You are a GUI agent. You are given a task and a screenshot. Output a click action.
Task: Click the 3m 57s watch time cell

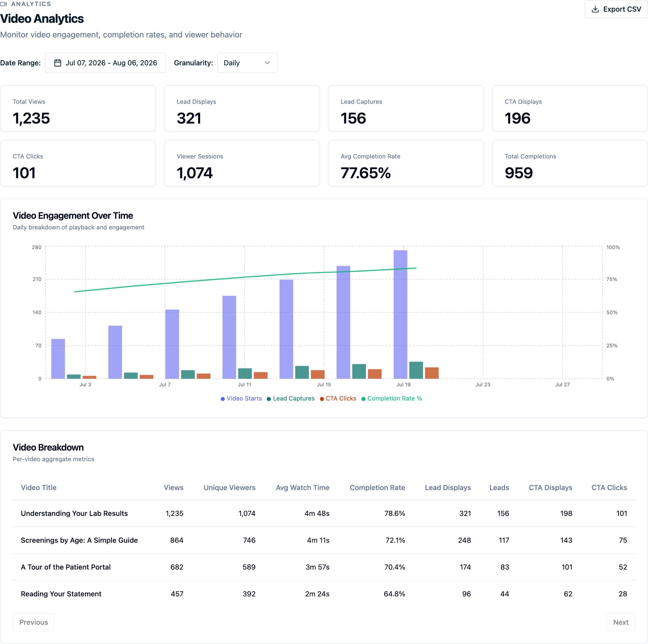click(x=317, y=567)
